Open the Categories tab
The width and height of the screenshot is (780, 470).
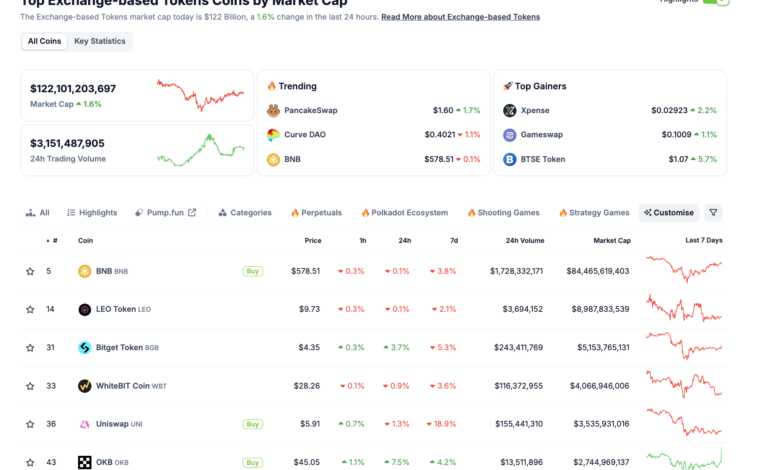245,213
